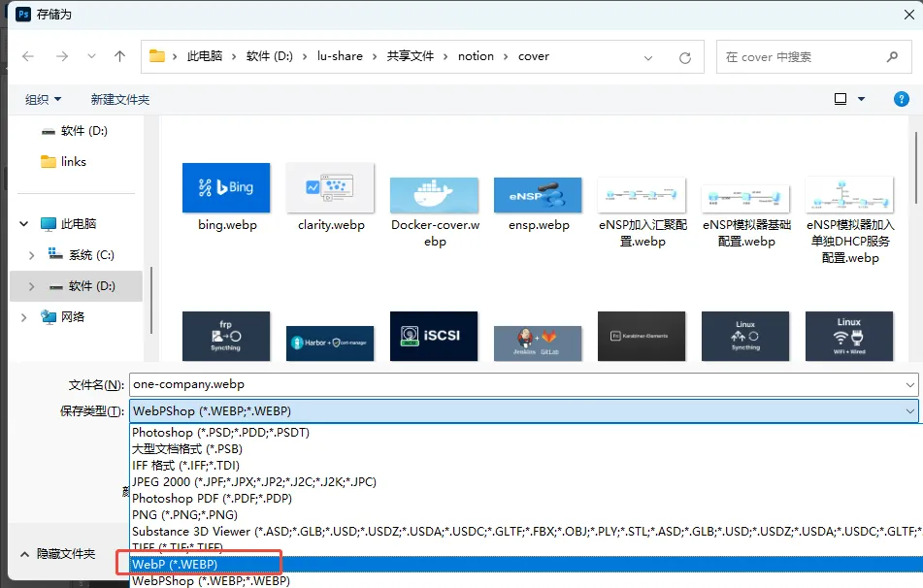
Task: Jump to notion in the address path
Action: [476, 56]
